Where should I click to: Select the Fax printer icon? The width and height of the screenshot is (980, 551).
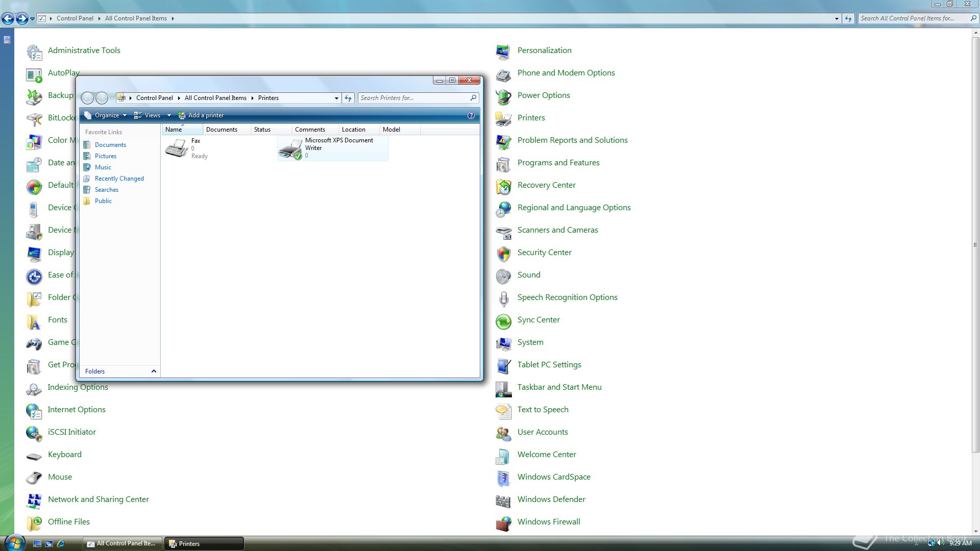(x=177, y=148)
